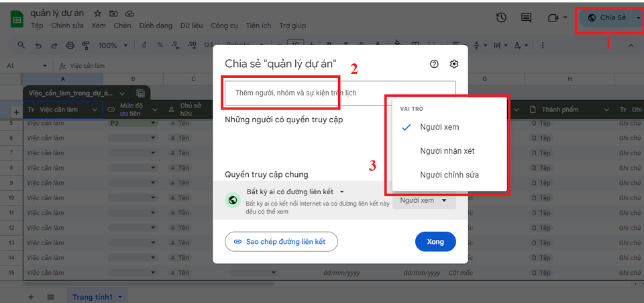The width and height of the screenshot is (644, 303).
Task: Click the video meeting camera icon
Action: click(x=553, y=18)
